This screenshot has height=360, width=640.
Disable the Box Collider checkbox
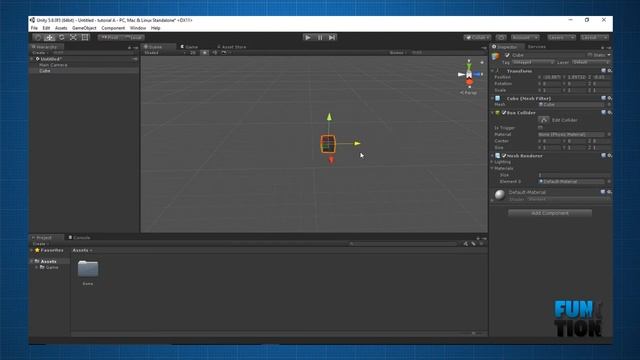click(x=504, y=113)
